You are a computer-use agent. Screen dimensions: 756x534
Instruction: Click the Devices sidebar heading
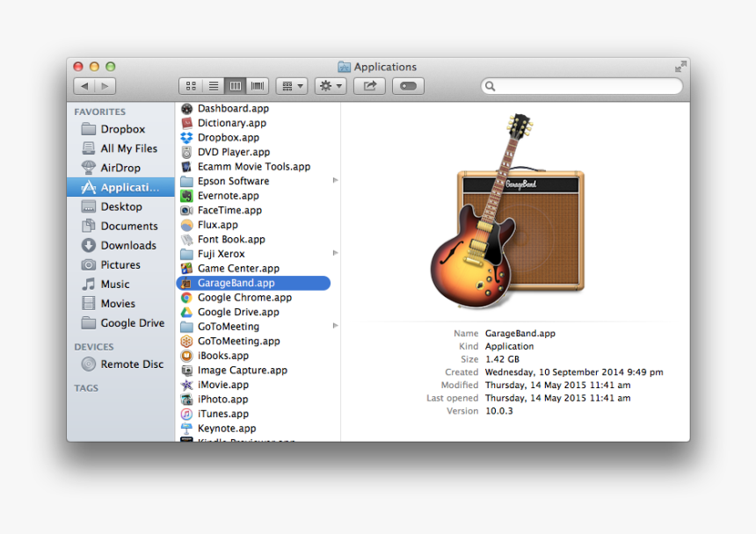(94, 347)
